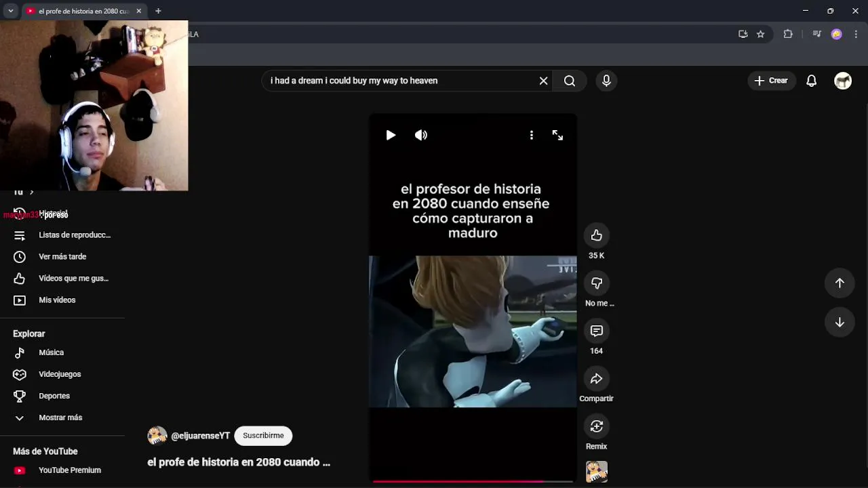Open the YouTube account avatar menu
Viewport: 868px width, 488px height.
coord(843,81)
